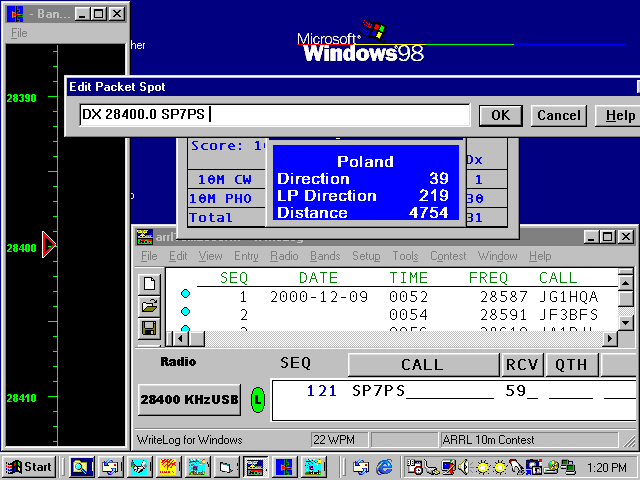Click the RCV column header button
The height and width of the screenshot is (480, 640).
tap(522, 364)
